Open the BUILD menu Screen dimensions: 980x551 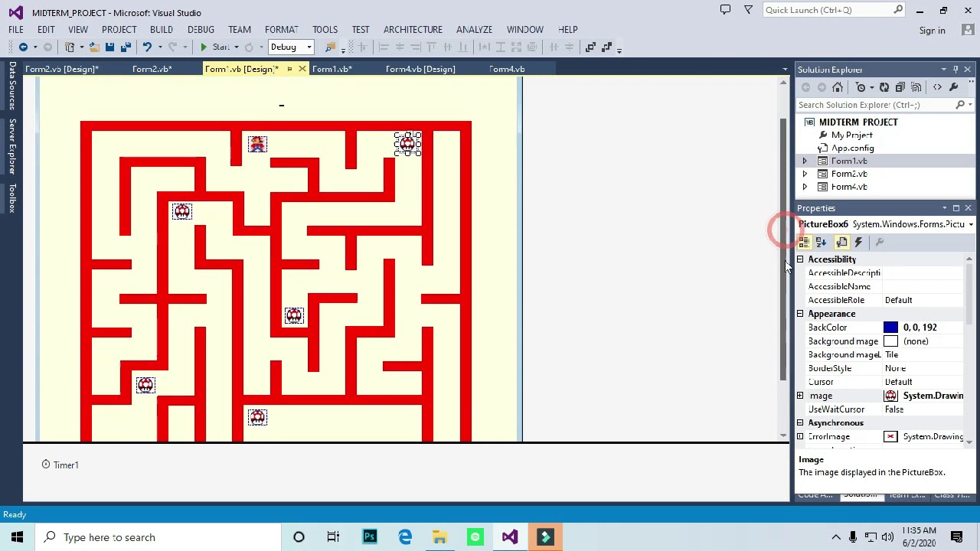(x=161, y=29)
